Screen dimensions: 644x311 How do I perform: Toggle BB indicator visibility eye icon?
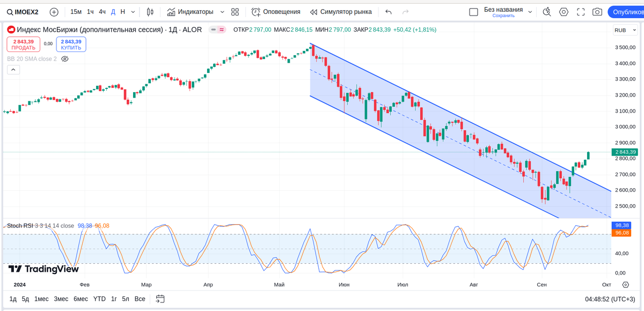(65, 59)
